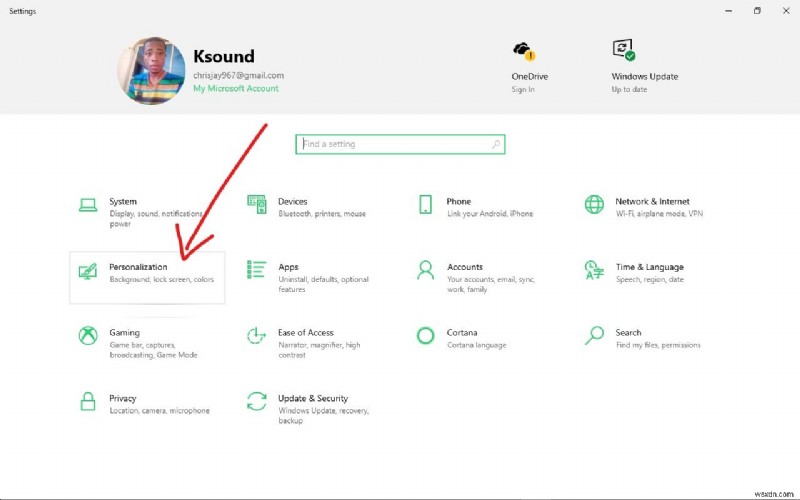Open the Apps list icon
The width and height of the screenshot is (800, 500).
pyautogui.click(x=257, y=269)
